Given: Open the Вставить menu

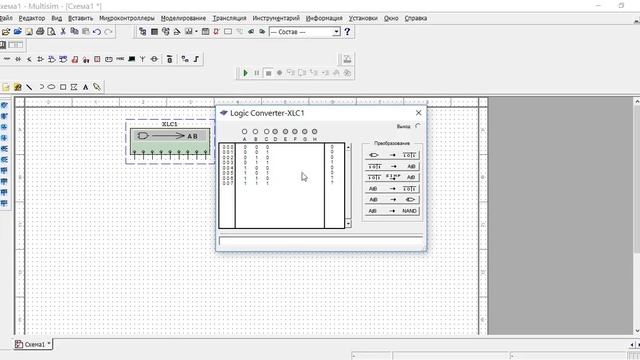Looking at the screenshot, I should tap(80, 18).
